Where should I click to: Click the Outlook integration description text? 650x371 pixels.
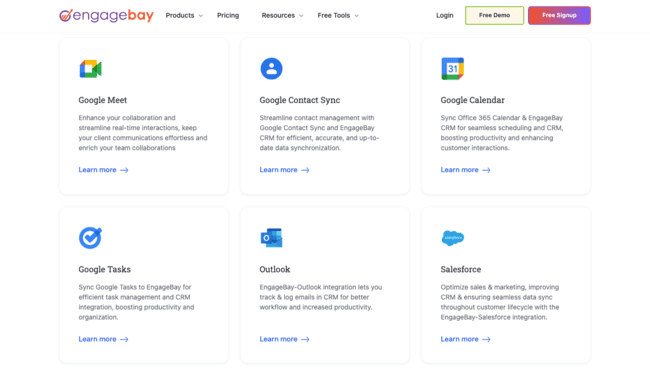321,297
